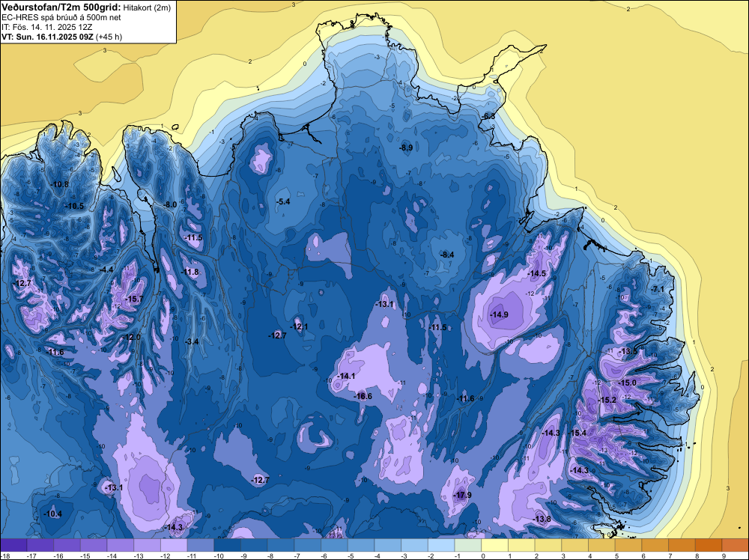Viewport: 749px width, 560px height.
Task: Click the -13.5 temperature value
Action: pyautogui.click(x=628, y=351)
